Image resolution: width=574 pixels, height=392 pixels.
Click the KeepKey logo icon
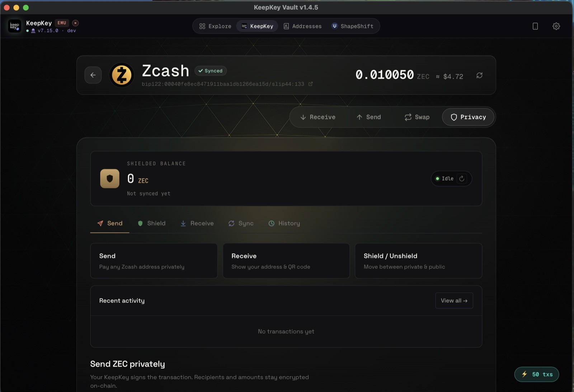[15, 26]
